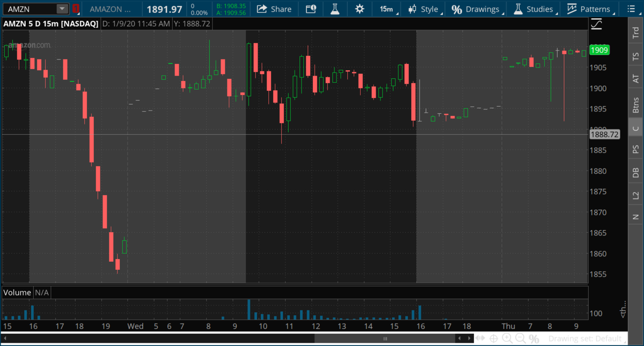Click the price axis scale toggle icon
644x346 pixels.
pos(596,24)
